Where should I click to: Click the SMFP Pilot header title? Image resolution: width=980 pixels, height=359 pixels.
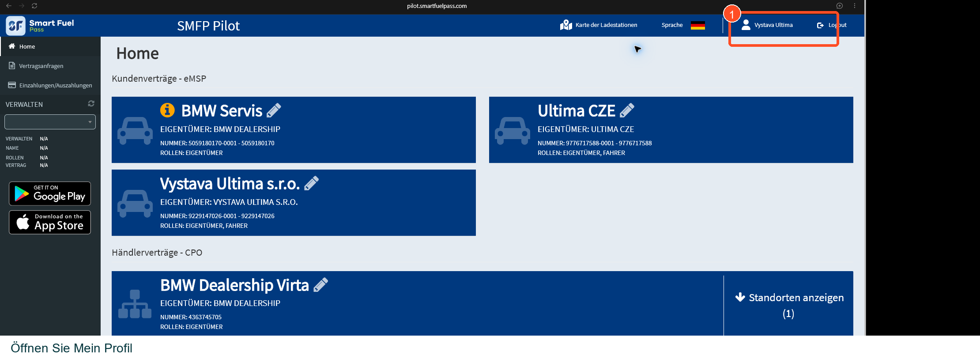pos(208,26)
